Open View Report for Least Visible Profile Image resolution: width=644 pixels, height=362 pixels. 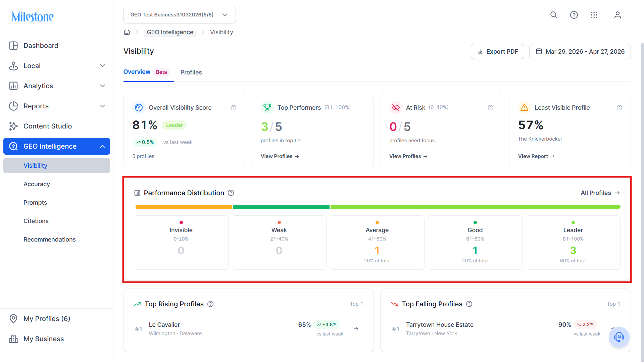click(536, 156)
